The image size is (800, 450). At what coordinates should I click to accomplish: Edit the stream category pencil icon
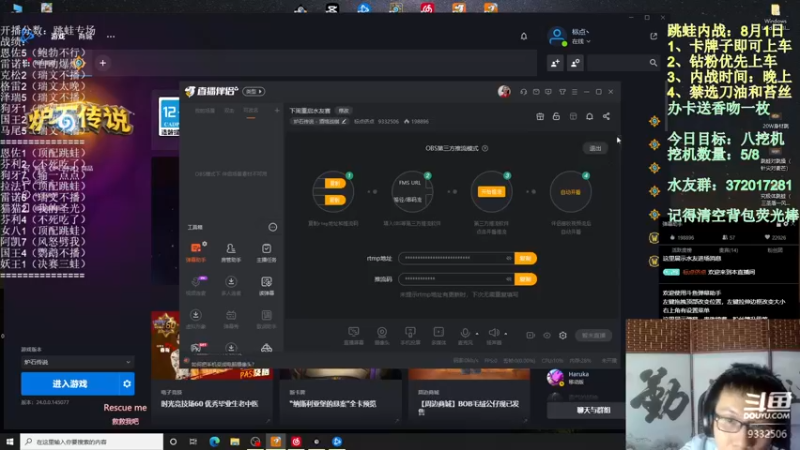click(344, 121)
